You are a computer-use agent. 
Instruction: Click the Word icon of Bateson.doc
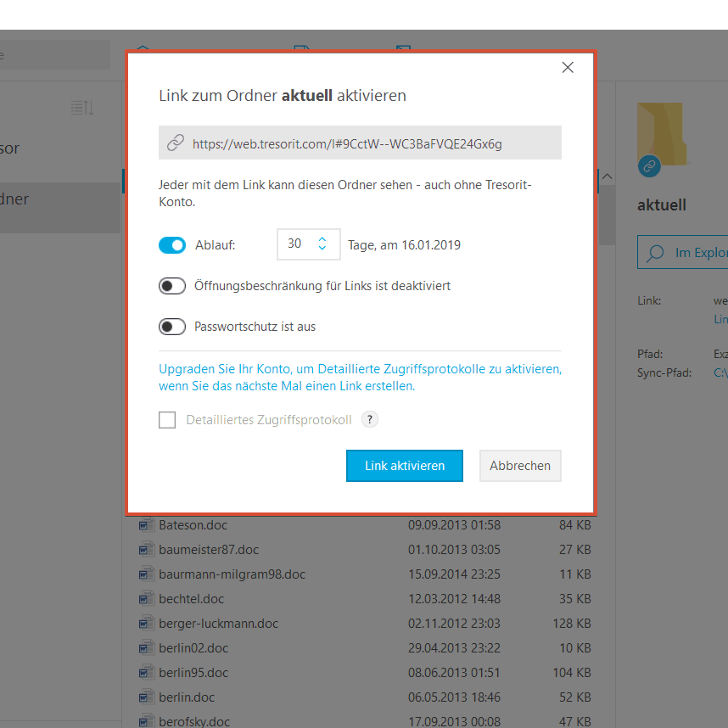click(x=146, y=525)
